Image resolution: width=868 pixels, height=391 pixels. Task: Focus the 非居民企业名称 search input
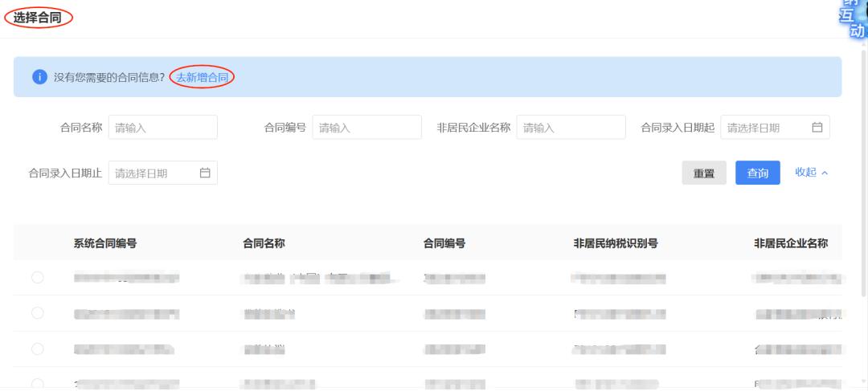click(571, 128)
